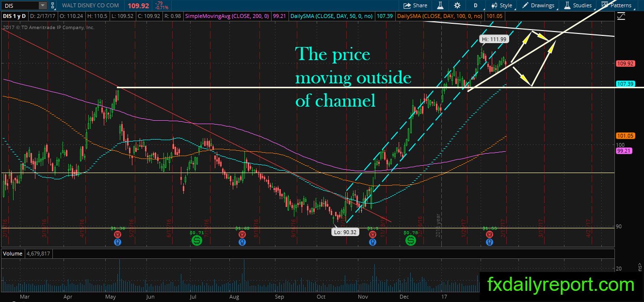Select DailySMA (CLOSE, DAY, 100, 0, no) label

[439, 16]
